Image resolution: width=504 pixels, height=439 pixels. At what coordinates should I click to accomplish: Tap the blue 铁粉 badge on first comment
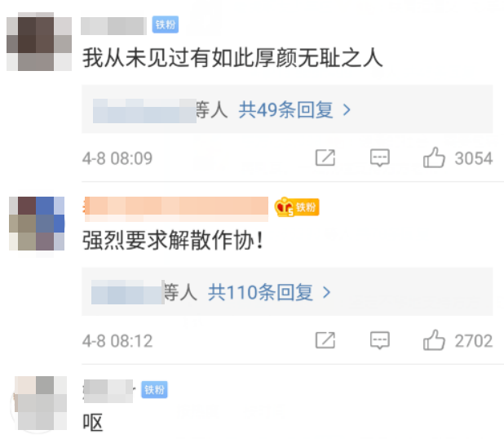[166, 24]
